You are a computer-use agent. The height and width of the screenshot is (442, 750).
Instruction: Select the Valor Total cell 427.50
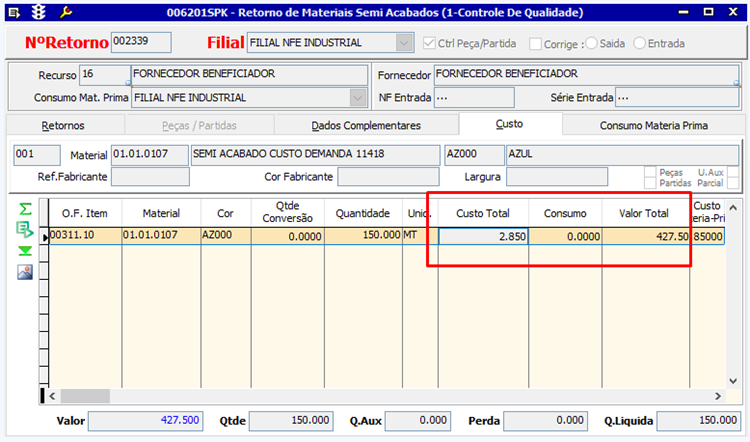click(x=646, y=236)
